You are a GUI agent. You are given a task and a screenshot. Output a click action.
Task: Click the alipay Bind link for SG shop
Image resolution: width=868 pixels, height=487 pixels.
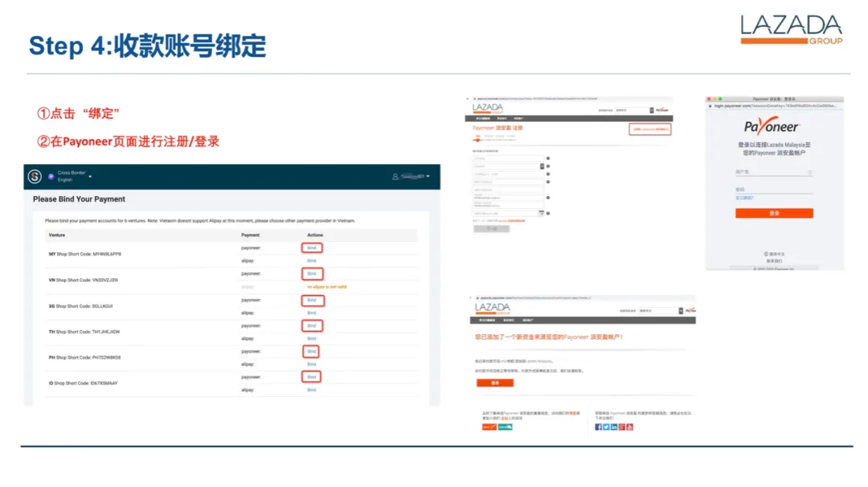click(311, 313)
